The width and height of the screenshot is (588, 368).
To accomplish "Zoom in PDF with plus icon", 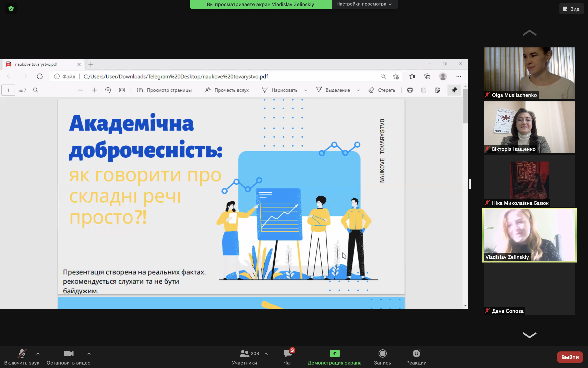I will (x=94, y=90).
